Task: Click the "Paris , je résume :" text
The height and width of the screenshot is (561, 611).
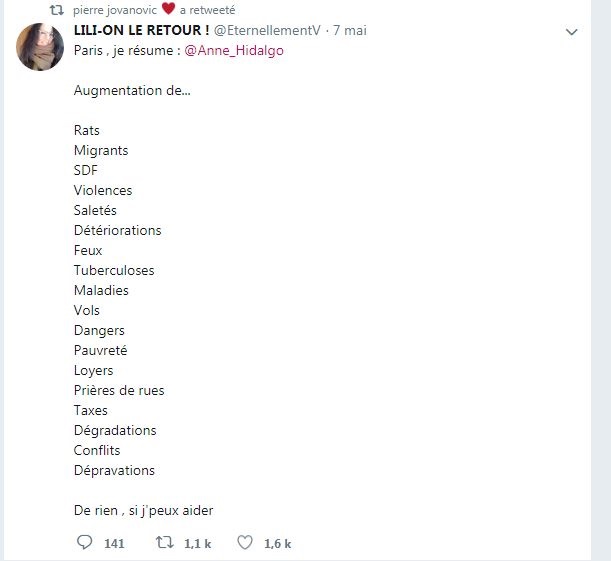Action: [x=125, y=51]
